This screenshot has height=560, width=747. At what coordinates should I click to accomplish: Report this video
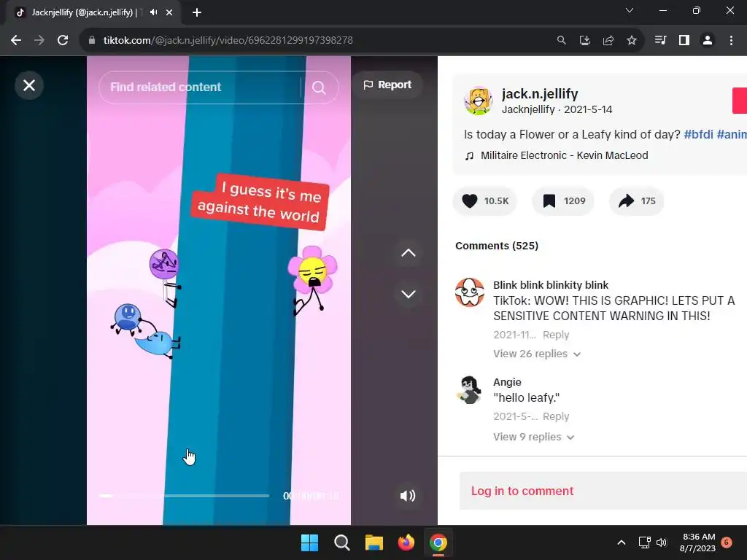point(387,85)
